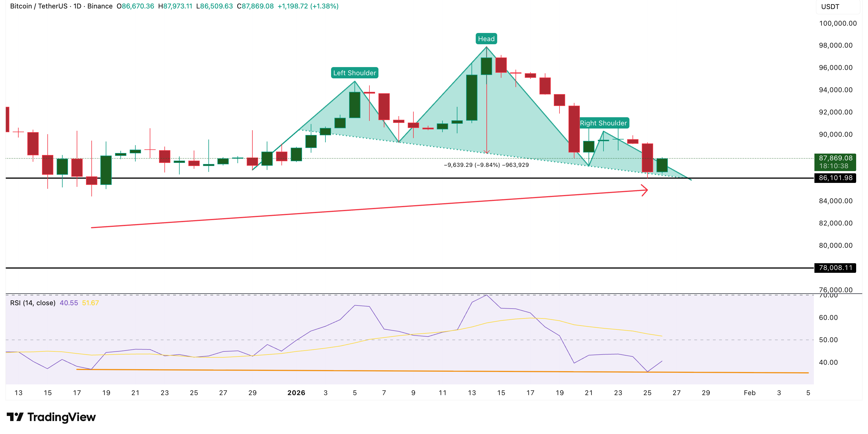Click the Left Shoulder label
The image size is (868, 434).
(x=354, y=72)
